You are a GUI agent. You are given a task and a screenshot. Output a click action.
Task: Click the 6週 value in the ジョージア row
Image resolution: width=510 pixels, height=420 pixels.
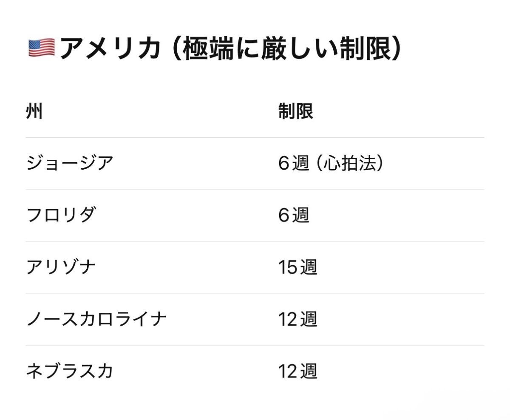click(x=294, y=164)
